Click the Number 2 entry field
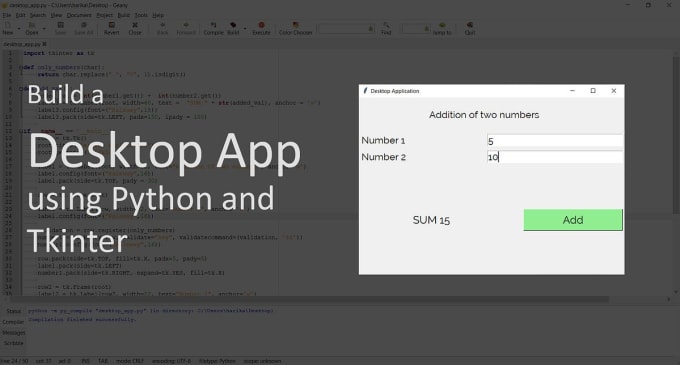This screenshot has width=680, height=365. [x=555, y=157]
